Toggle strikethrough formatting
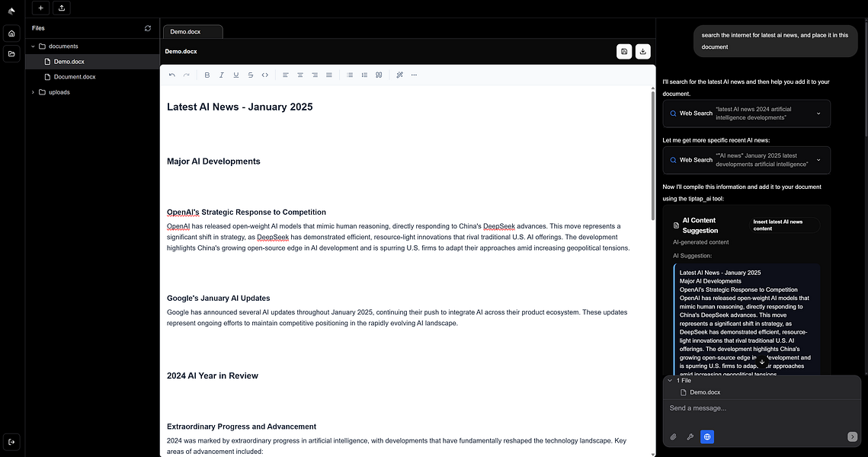 point(250,75)
